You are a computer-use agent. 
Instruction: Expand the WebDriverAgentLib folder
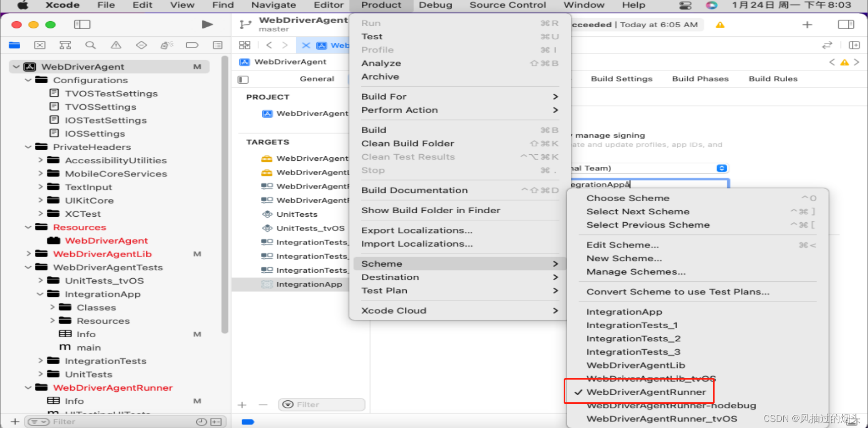[29, 254]
